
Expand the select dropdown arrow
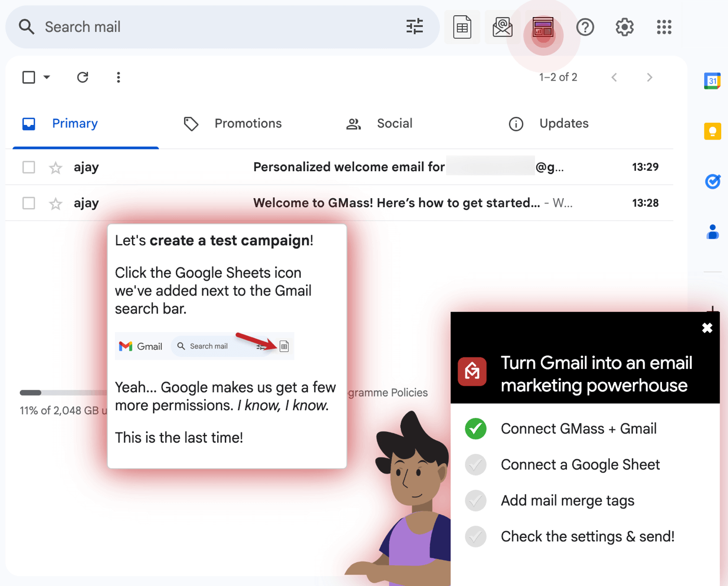click(47, 78)
